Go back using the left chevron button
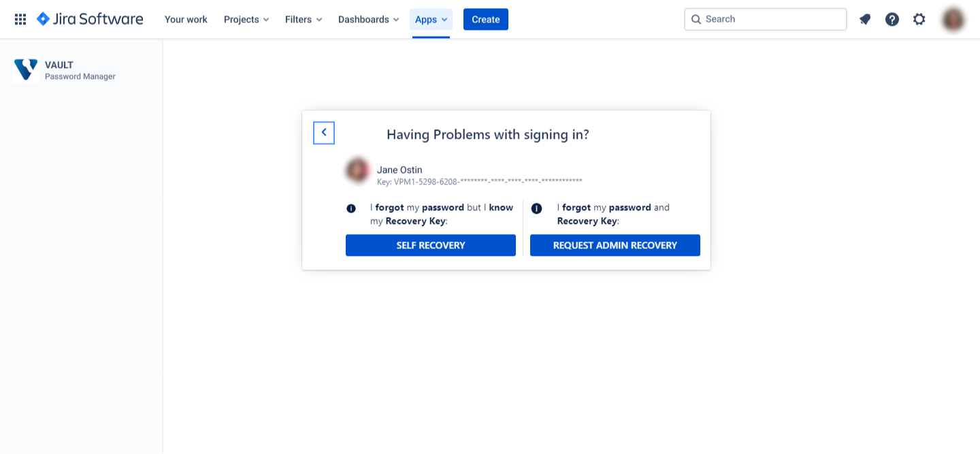 (x=324, y=133)
